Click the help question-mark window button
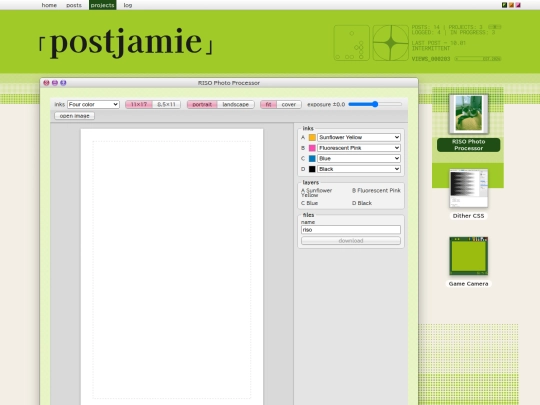The image size is (540, 405). click(63, 83)
